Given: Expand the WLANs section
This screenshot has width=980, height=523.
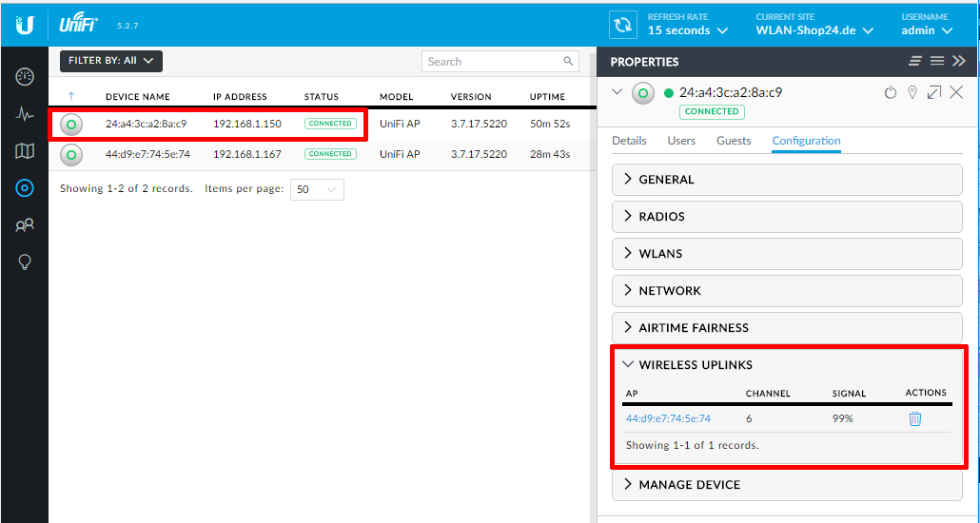Looking at the screenshot, I should click(787, 254).
